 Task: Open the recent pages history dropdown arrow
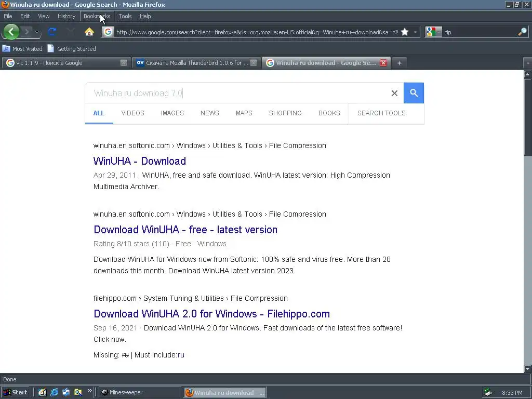(37, 32)
